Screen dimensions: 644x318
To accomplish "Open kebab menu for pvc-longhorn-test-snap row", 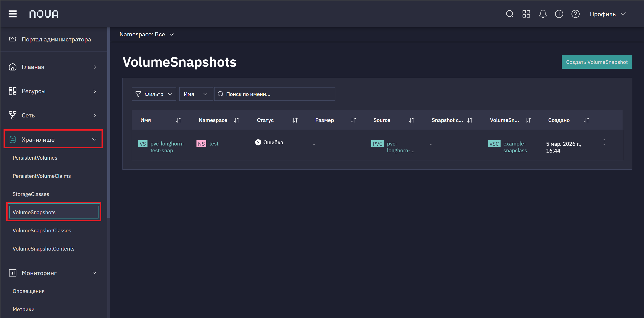I will [604, 142].
